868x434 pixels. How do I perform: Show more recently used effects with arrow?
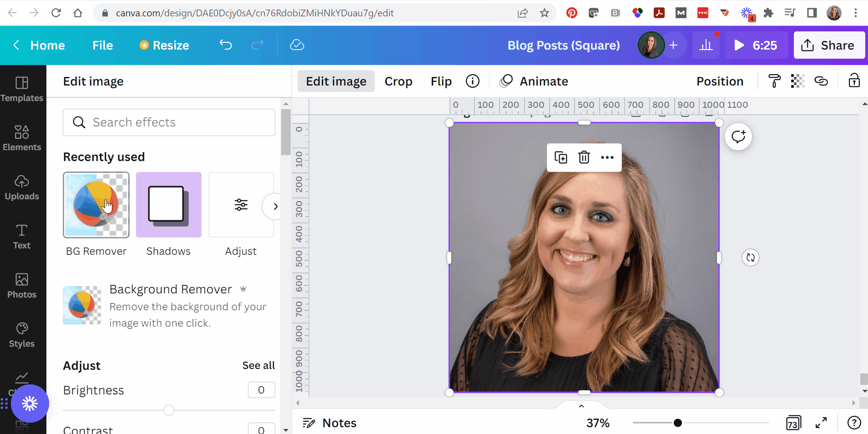[x=275, y=206]
